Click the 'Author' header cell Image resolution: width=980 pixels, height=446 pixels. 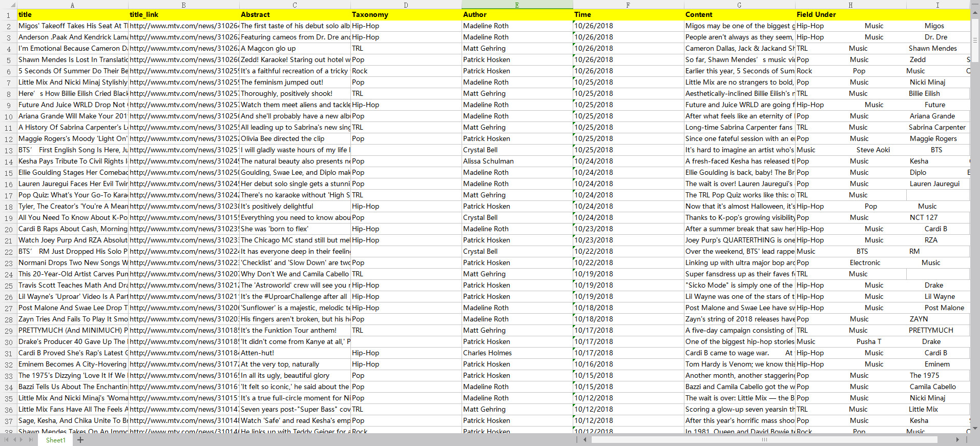click(x=517, y=15)
